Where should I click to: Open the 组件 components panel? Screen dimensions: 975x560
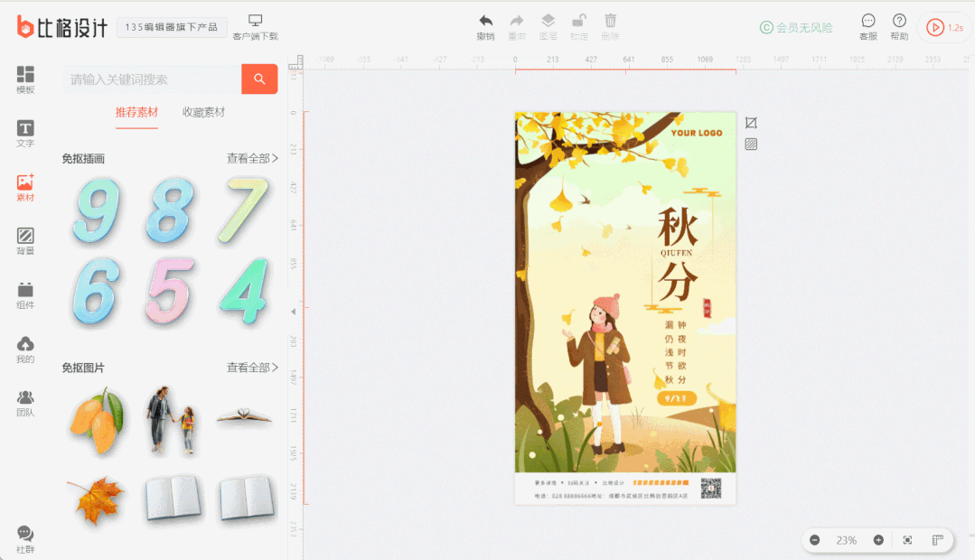[x=25, y=295]
